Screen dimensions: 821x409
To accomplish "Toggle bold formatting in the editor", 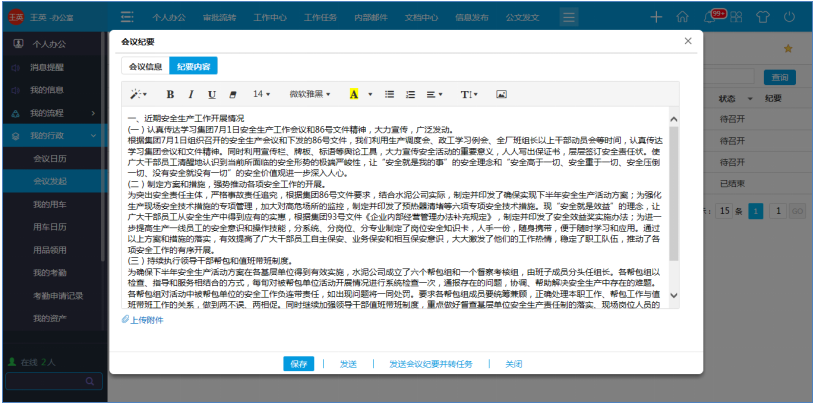I will click(x=169, y=94).
